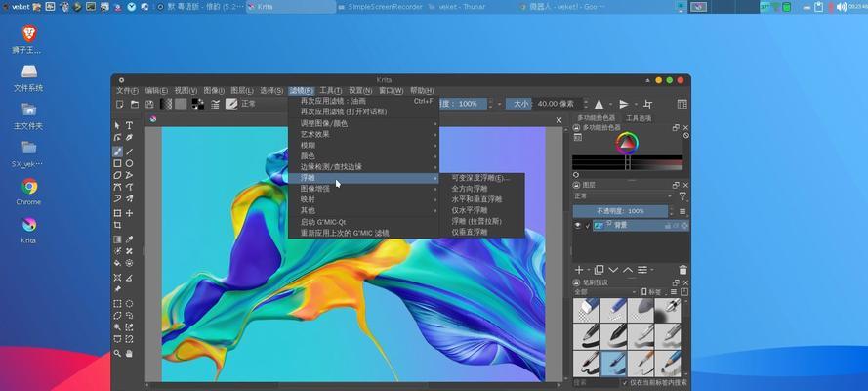
Task: Toggle the 仅在当前标签内搜索 checkbox
Action: [x=626, y=383]
